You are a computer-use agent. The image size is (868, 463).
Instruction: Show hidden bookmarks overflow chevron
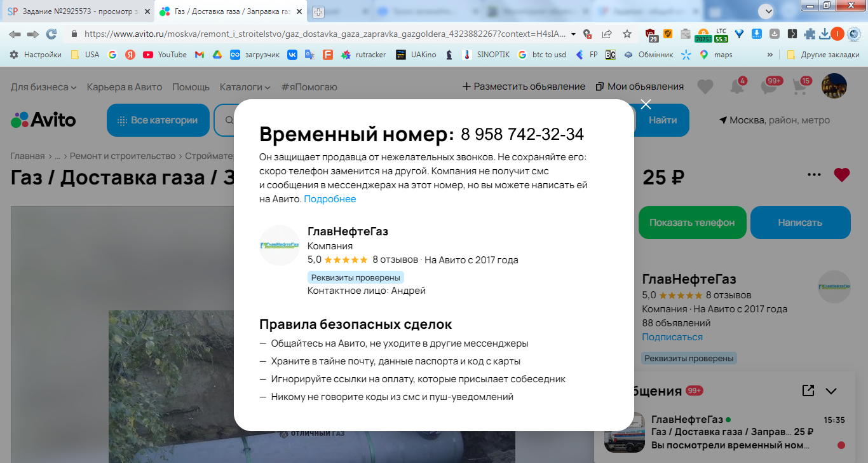coord(771,55)
